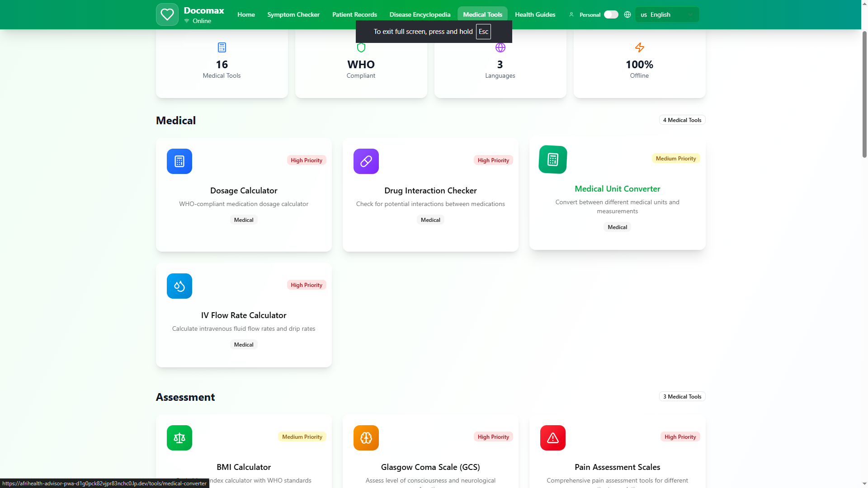Click the orange Glasgow Coma Scale brain icon

tap(366, 438)
